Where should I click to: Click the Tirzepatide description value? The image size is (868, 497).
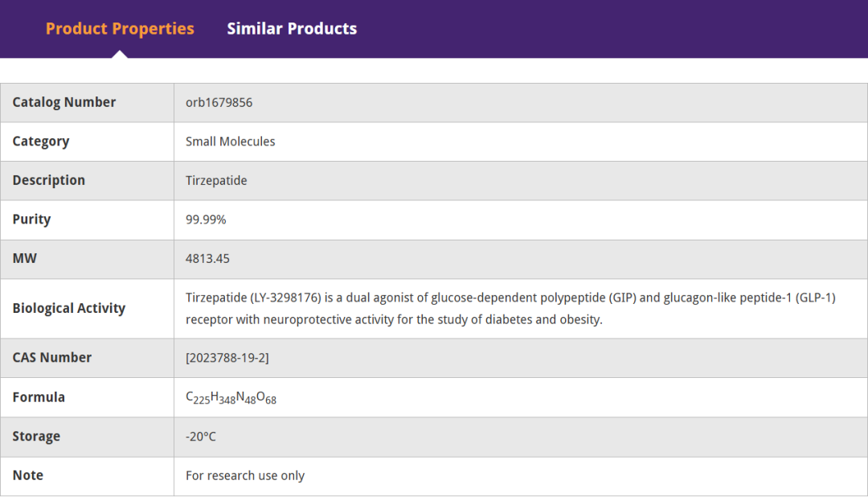click(x=216, y=180)
